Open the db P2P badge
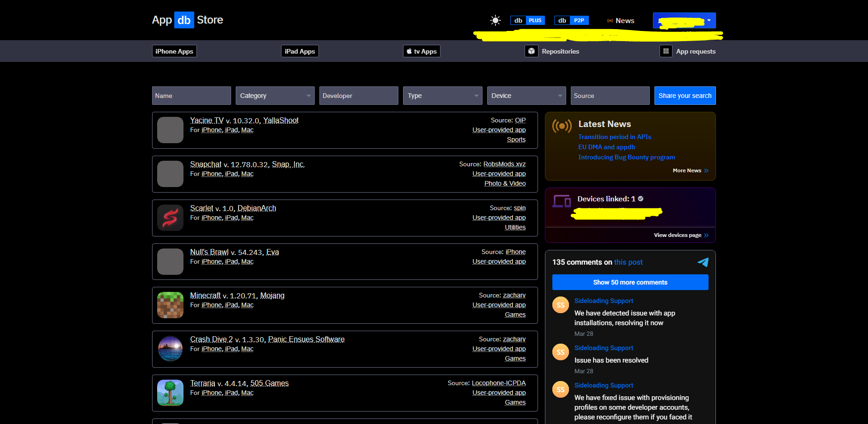This screenshot has height=424, width=868. click(571, 20)
